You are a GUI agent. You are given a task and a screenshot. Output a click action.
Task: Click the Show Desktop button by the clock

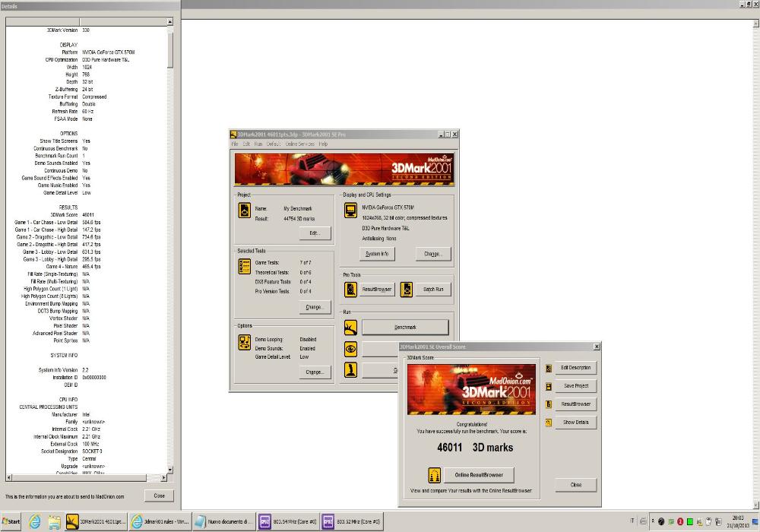click(755, 522)
